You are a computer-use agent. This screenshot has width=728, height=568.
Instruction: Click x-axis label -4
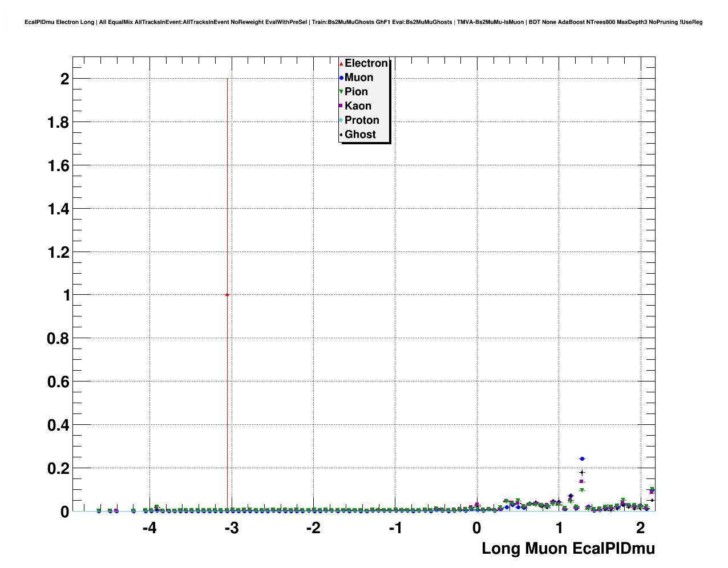(149, 528)
